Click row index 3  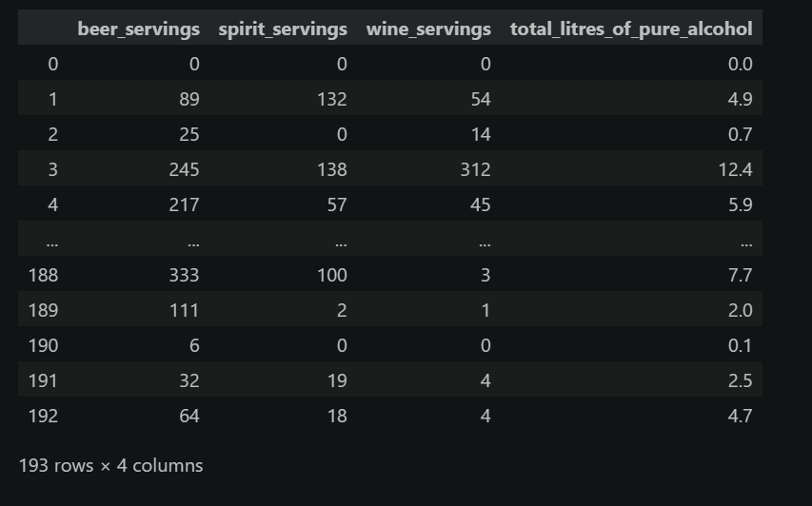pyautogui.click(x=52, y=169)
